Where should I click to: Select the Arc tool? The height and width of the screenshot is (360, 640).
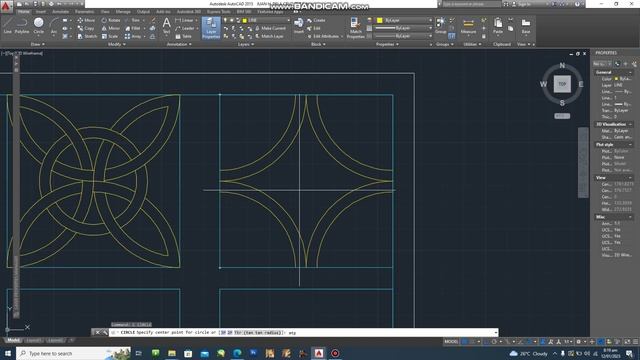click(x=53, y=26)
